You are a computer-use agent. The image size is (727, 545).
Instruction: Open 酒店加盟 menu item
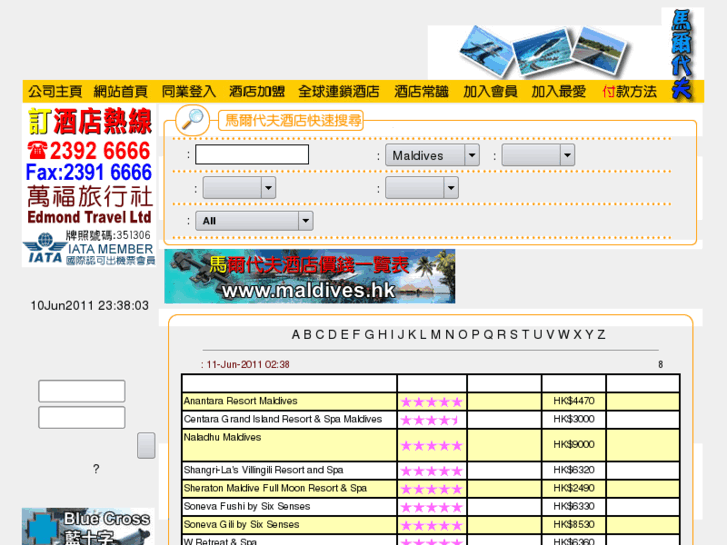(257, 91)
